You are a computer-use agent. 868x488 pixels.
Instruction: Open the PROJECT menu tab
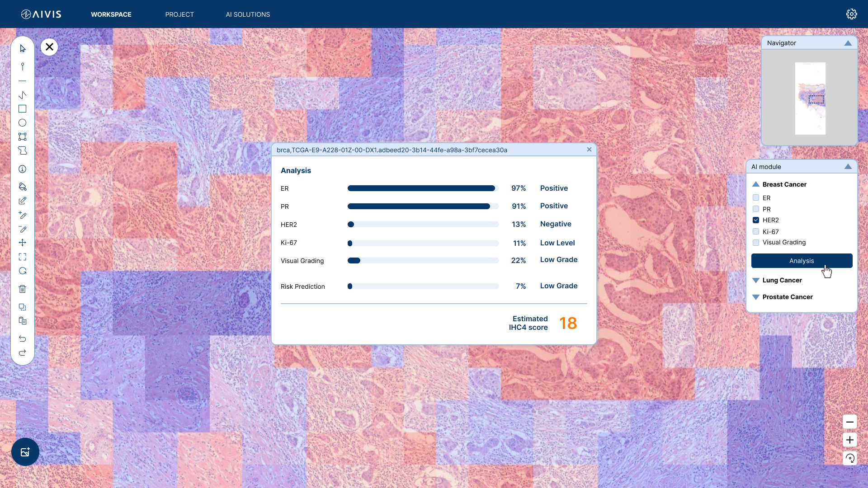pyautogui.click(x=179, y=14)
